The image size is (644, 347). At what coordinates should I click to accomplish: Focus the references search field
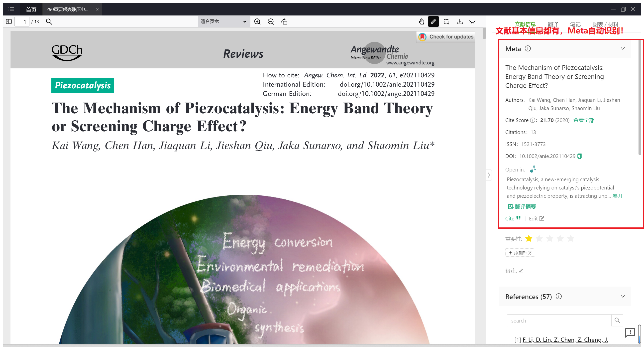pyautogui.click(x=559, y=320)
